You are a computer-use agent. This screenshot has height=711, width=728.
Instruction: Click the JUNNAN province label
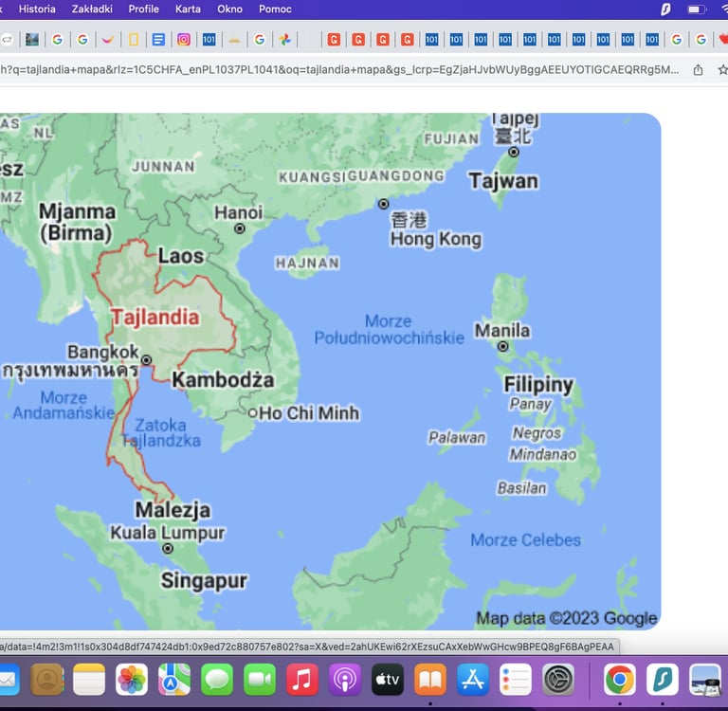[x=163, y=166]
